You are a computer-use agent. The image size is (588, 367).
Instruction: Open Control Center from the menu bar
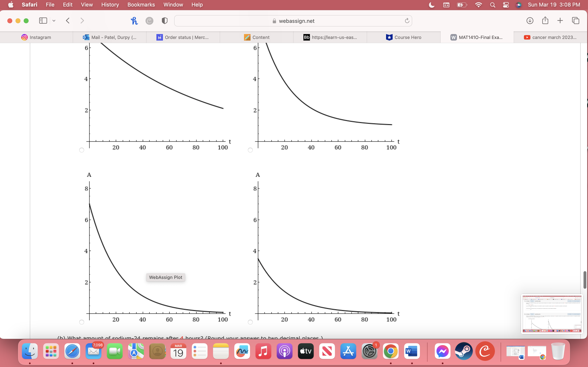[x=506, y=5]
